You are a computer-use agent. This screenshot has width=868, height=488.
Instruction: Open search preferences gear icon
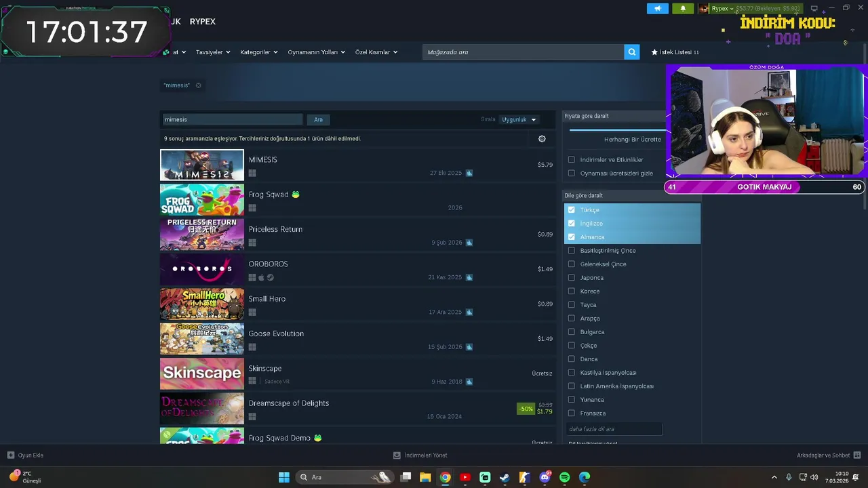[x=542, y=139]
